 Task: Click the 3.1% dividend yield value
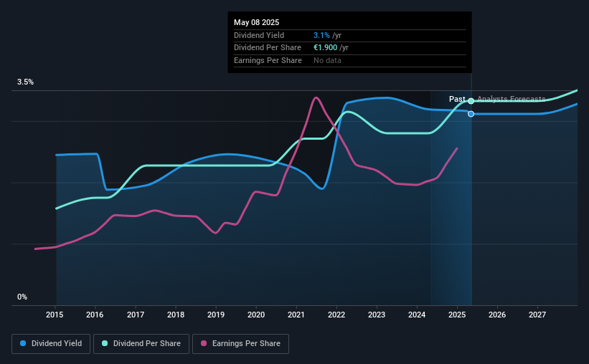pyautogui.click(x=321, y=35)
